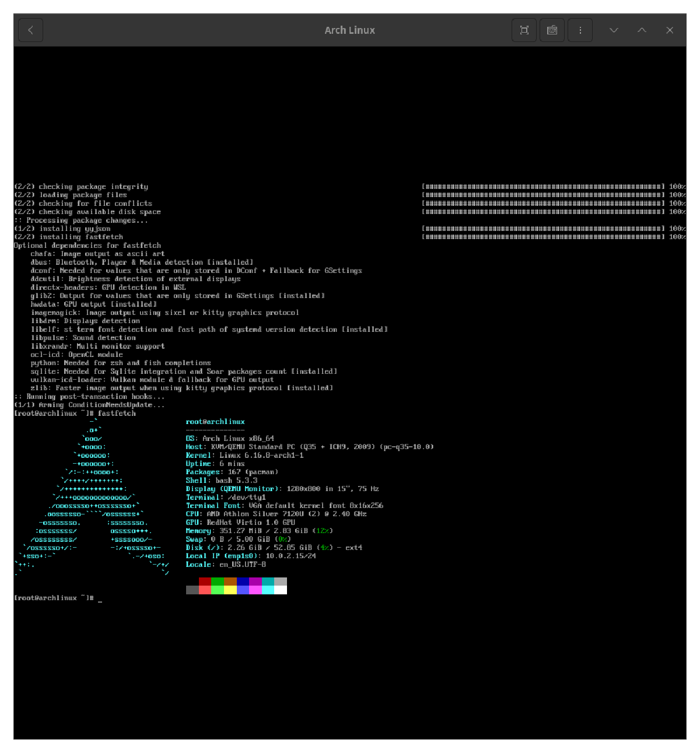Close the Arch Linux window

[x=670, y=30]
